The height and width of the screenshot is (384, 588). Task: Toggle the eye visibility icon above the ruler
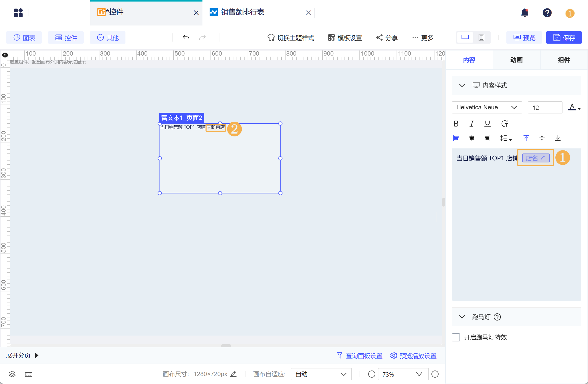5,55
